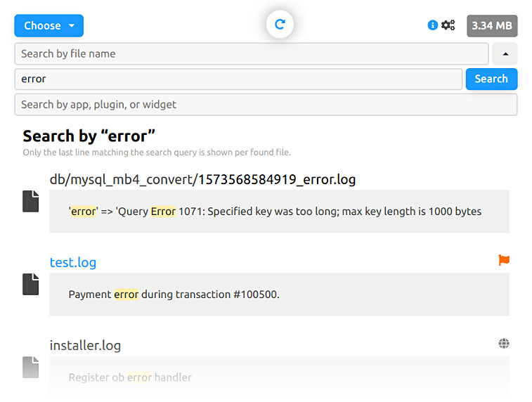The width and height of the screenshot is (532, 402).
Task: Open settings via the gears icon
Action: (448, 25)
